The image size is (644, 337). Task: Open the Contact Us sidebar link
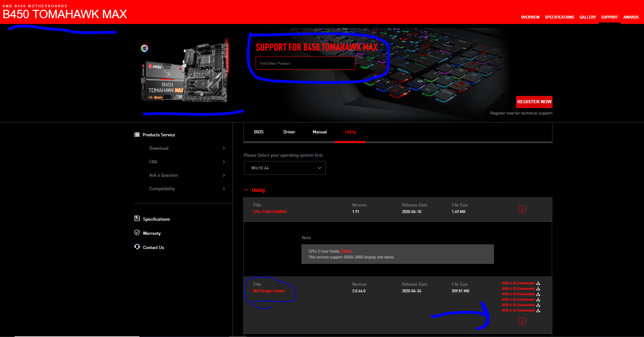pos(154,248)
